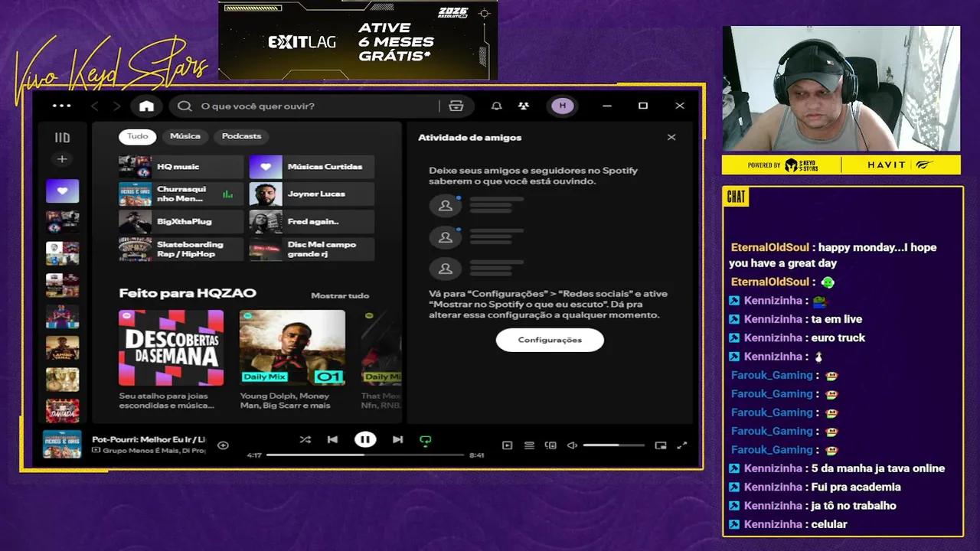Open Browse icon in search bar

[x=456, y=106]
